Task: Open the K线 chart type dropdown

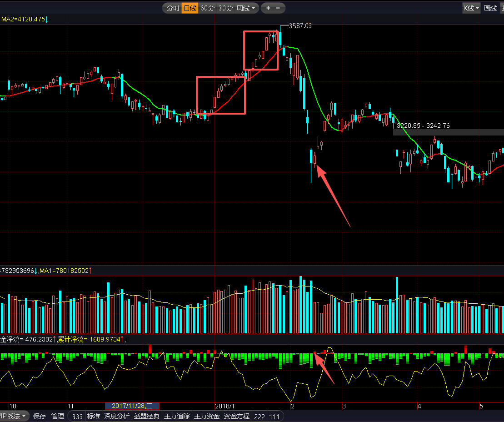Action: [x=471, y=8]
